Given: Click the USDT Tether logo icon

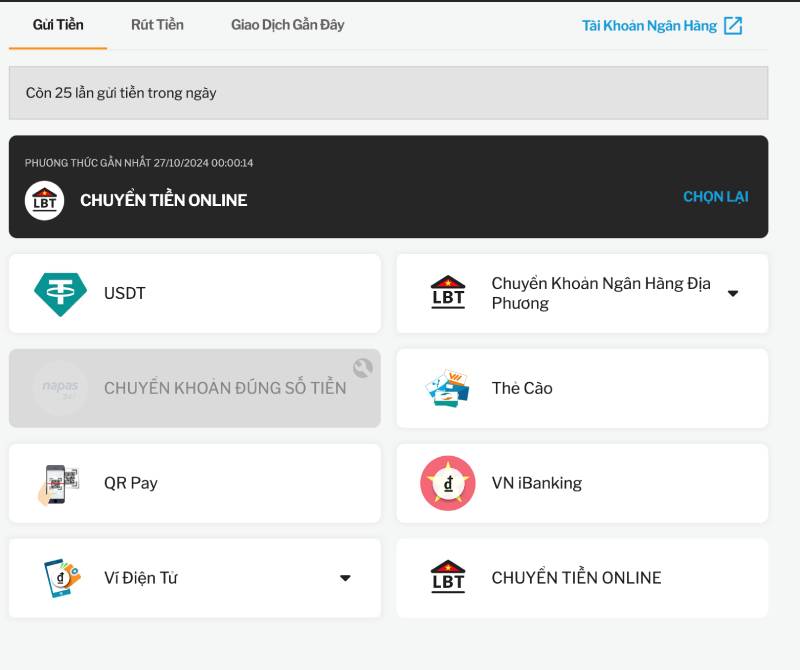Looking at the screenshot, I should coord(60,293).
